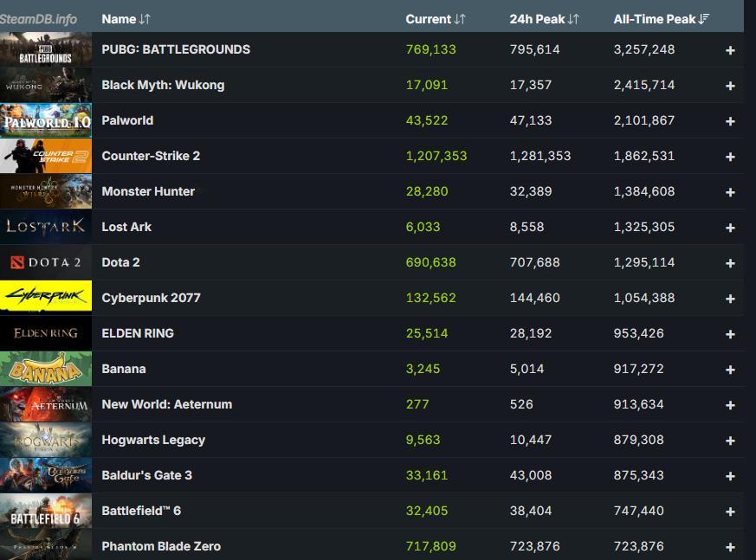Open the Palworld game link
The width and height of the screenshot is (756, 560).
127,120
